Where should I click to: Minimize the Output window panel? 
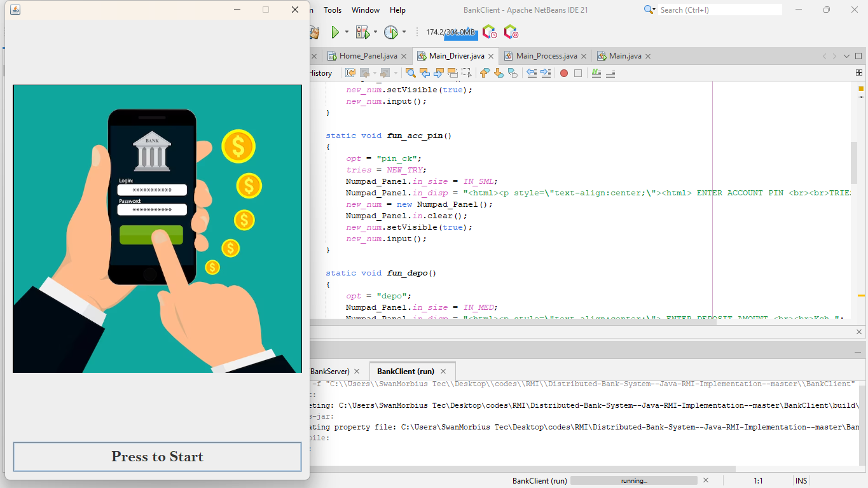[858, 351]
